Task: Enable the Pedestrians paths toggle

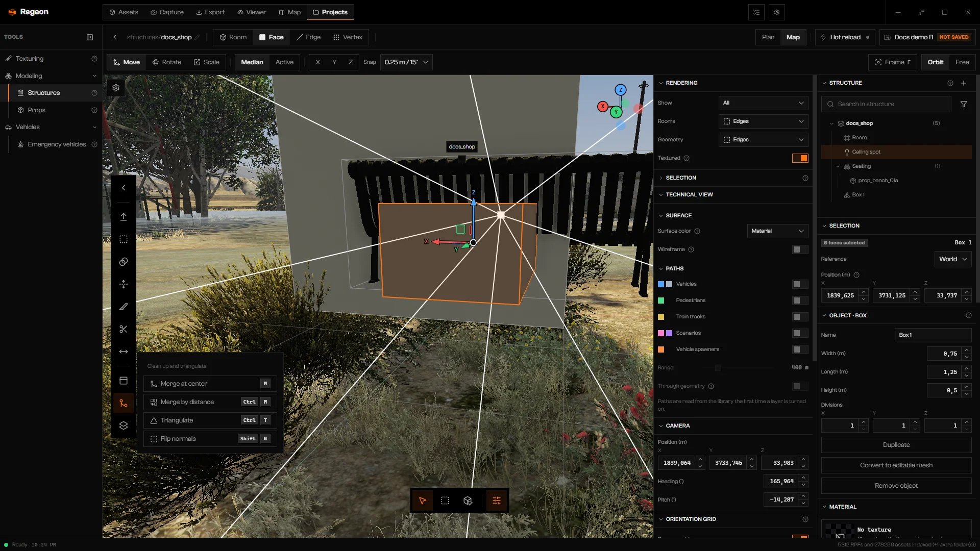Action: pos(800,300)
